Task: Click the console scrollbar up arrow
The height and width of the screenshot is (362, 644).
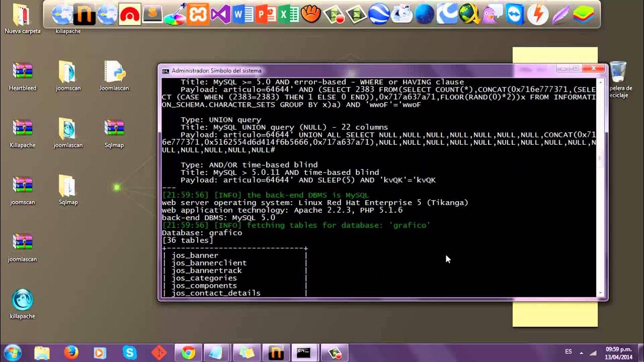Action: (x=600, y=82)
